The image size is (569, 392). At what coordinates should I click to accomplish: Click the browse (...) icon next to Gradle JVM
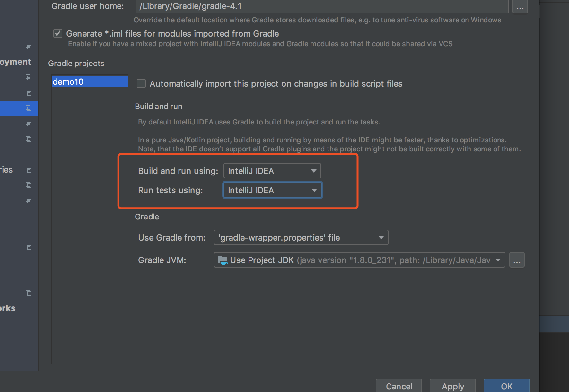coord(517,260)
